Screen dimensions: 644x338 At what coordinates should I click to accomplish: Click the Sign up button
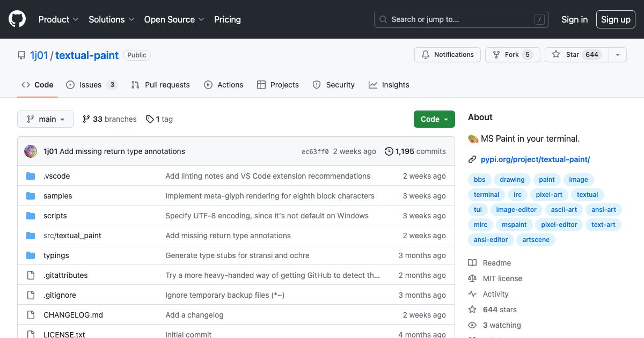pyautogui.click(x=616, y=19)
